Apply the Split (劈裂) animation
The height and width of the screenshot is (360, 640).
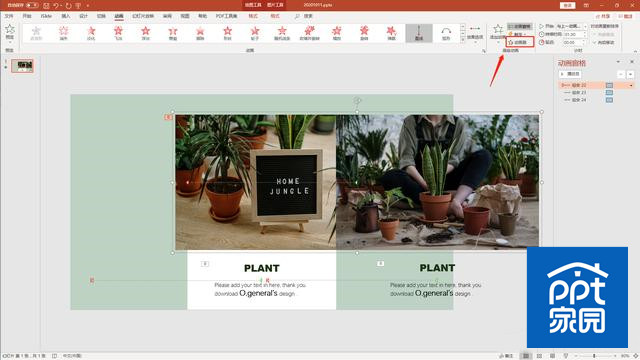click(x=173, y=33)
